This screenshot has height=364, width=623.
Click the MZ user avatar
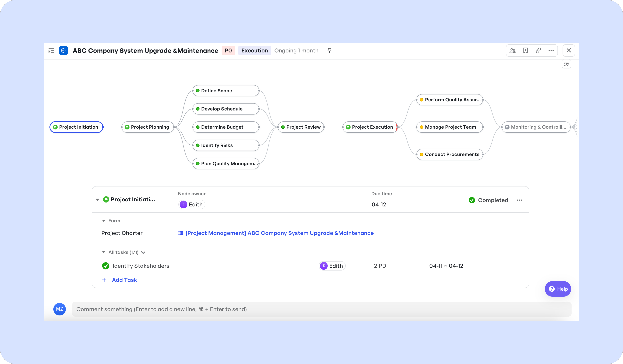coord(60,309)
